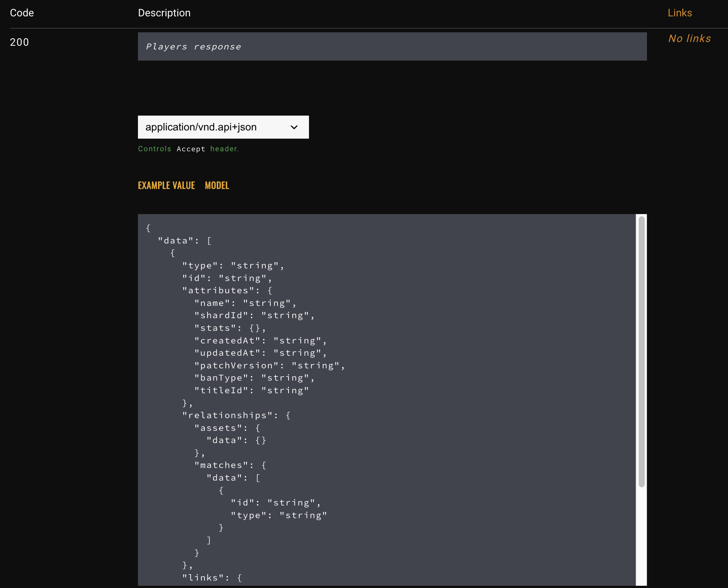This screenshot has height=588, width=728.
Task: Click the 200 response code
Action: coord(19,42)
